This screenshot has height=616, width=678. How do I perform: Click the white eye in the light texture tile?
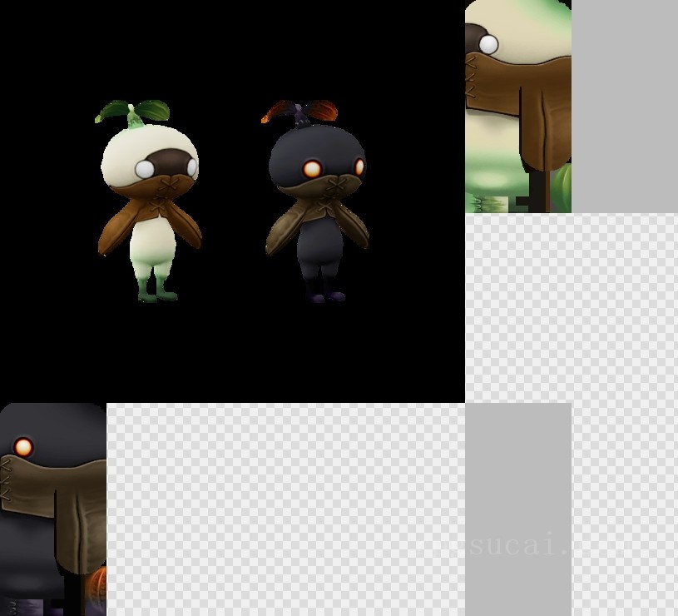tap(488, 43)
